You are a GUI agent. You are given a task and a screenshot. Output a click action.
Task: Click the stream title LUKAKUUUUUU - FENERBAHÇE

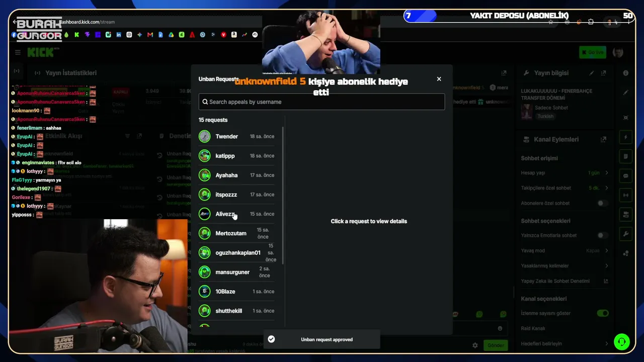pos(557,95)
